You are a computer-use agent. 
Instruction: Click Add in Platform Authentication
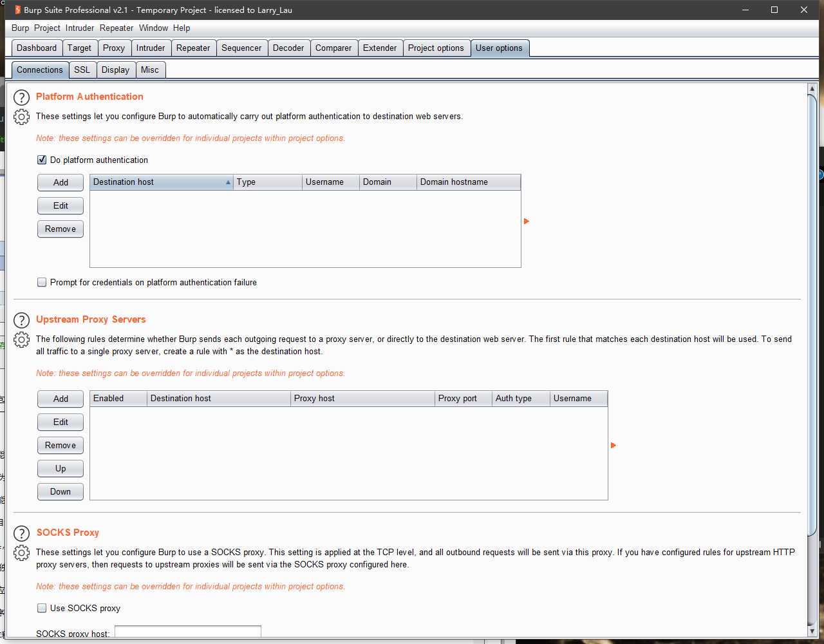[x=61, y=182]
